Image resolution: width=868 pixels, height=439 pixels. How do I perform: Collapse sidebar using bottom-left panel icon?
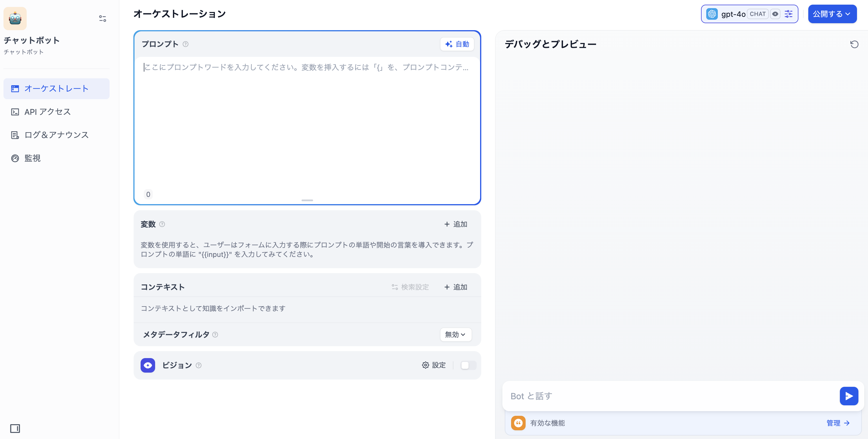pyautogui.click(x=15, y=429)
